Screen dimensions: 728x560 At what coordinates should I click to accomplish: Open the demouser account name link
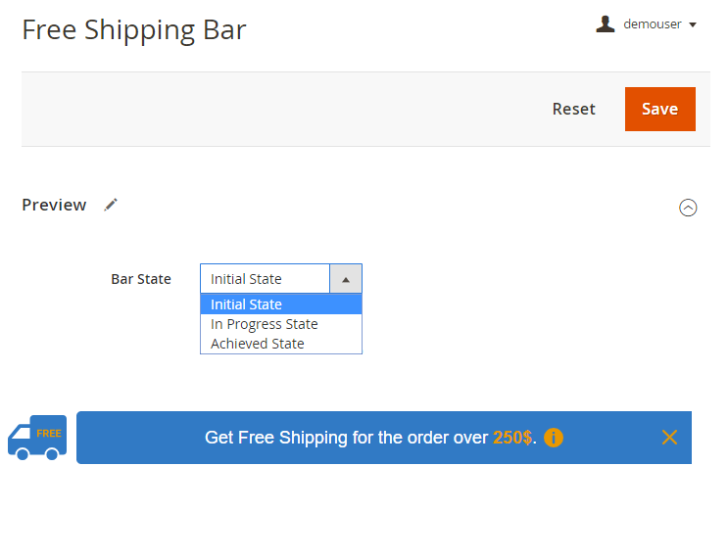coord(652,24)
